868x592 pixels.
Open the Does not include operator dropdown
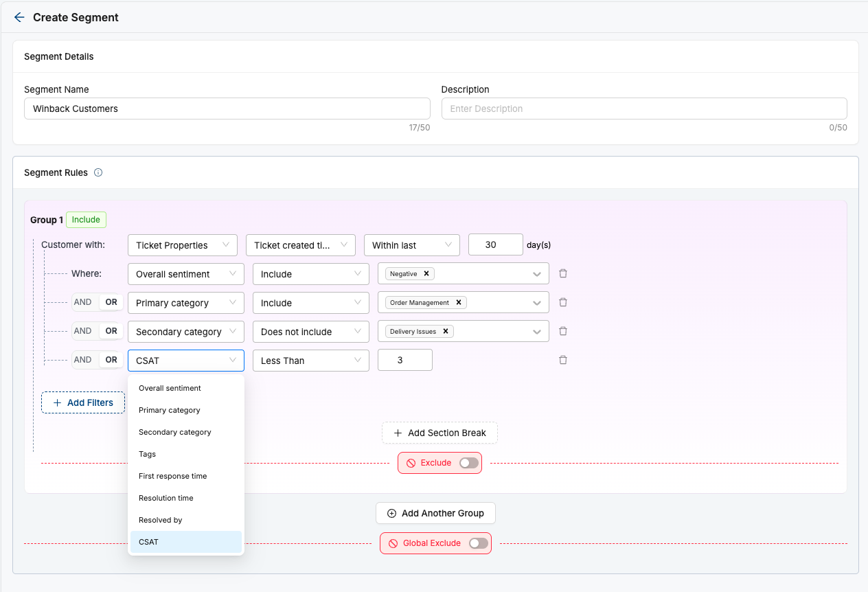tap(311, 332)
